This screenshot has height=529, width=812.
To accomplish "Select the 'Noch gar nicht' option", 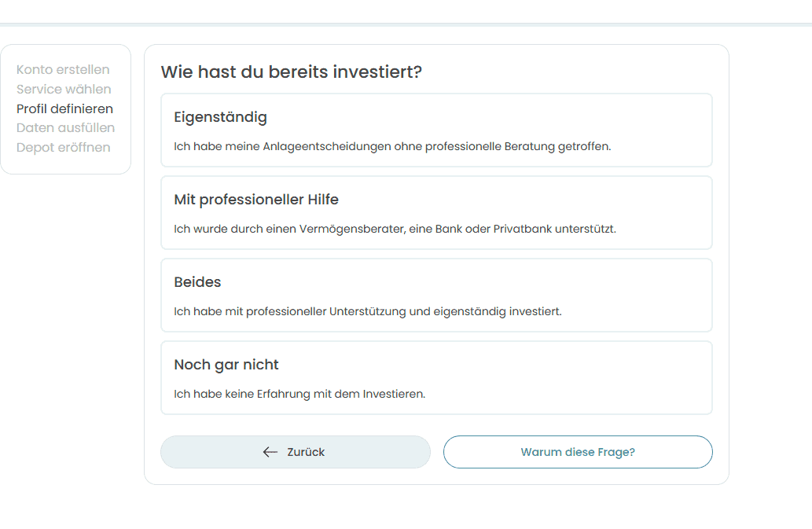I will pyautogui.click(x=226, y=365).
